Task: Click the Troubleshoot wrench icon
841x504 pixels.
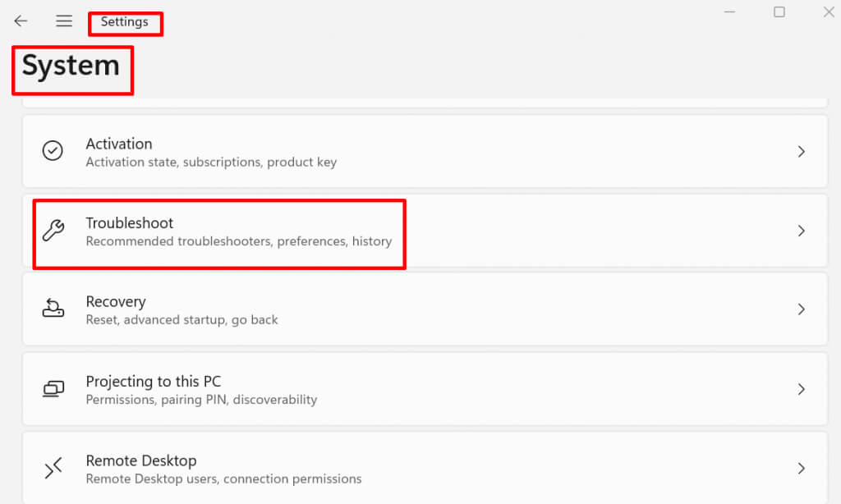Action: click(53, 231)
